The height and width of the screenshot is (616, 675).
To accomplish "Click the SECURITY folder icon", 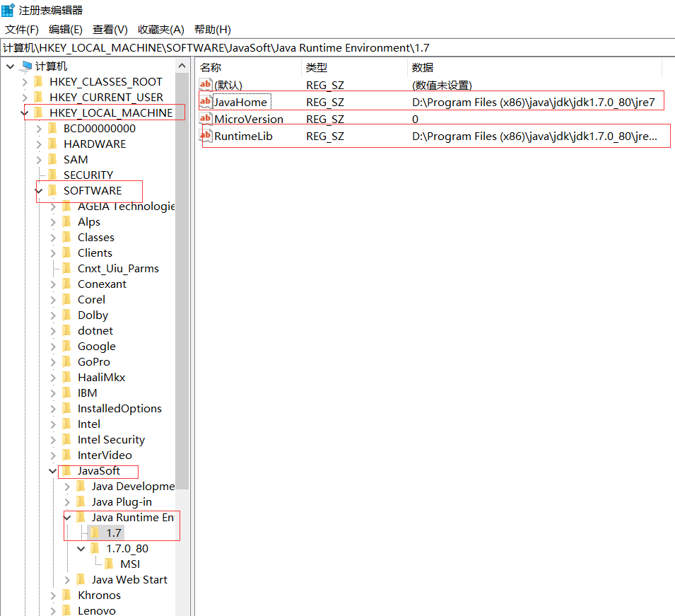I will 52,175.
